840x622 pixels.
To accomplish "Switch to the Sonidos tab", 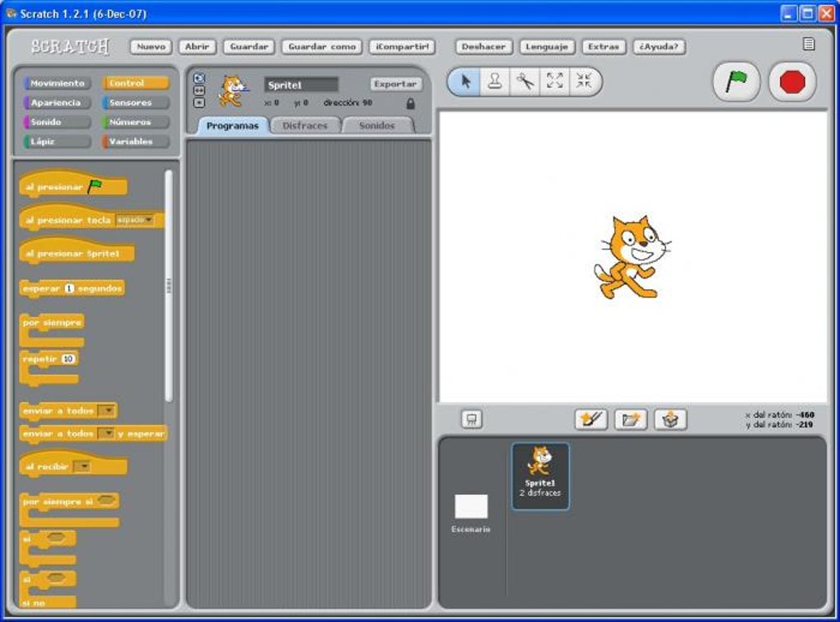I will pos(376,125).
